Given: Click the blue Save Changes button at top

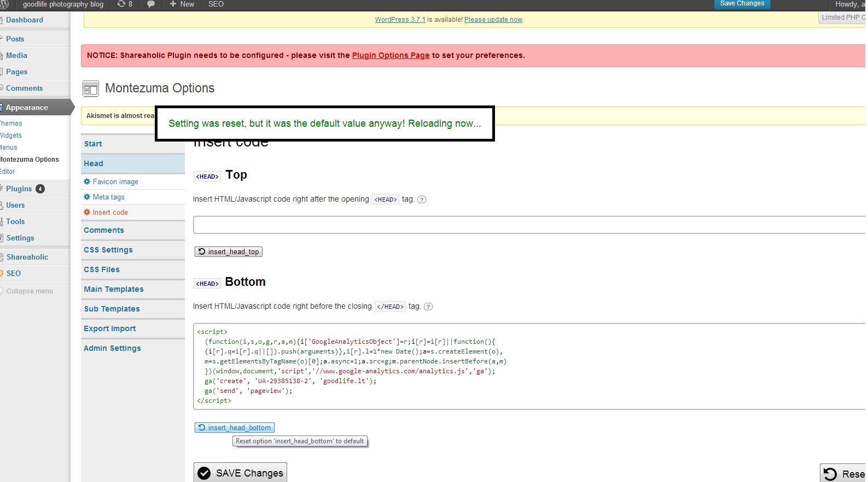Looking at the screenshot, I should [742, 4].
